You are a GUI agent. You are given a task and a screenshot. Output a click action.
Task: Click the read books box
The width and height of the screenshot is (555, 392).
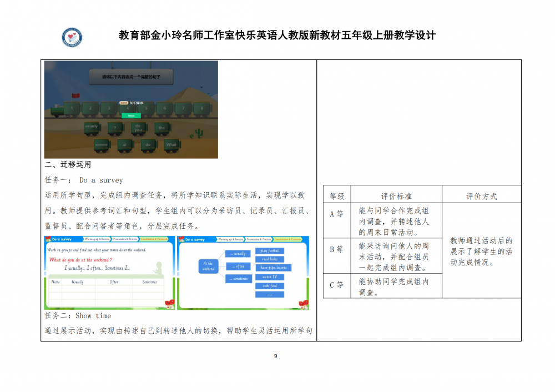point(270,259)
